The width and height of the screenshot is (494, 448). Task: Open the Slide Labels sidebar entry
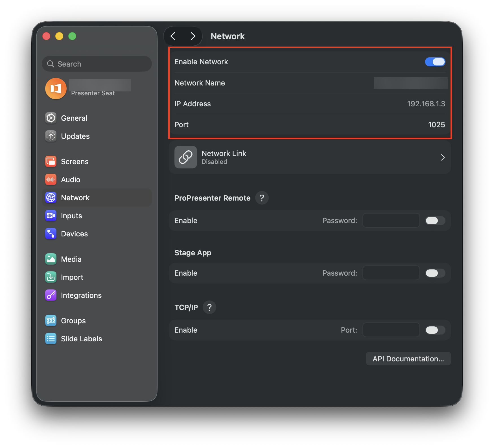(97, 339)
